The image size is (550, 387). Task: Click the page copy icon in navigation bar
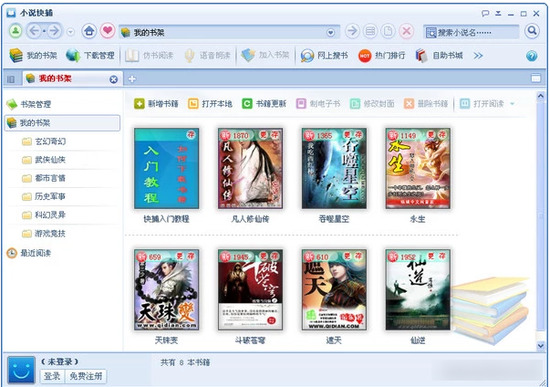click(x=388, y=31)
